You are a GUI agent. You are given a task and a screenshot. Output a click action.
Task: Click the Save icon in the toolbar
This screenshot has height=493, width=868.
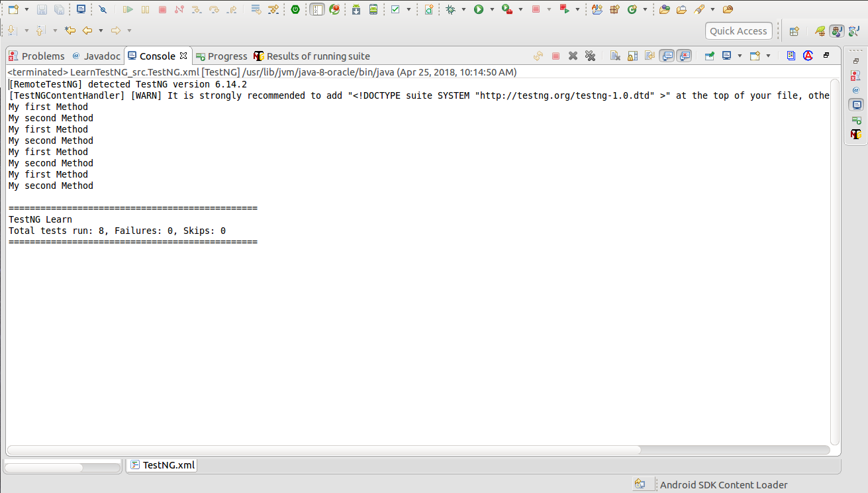tap(42, 9)
